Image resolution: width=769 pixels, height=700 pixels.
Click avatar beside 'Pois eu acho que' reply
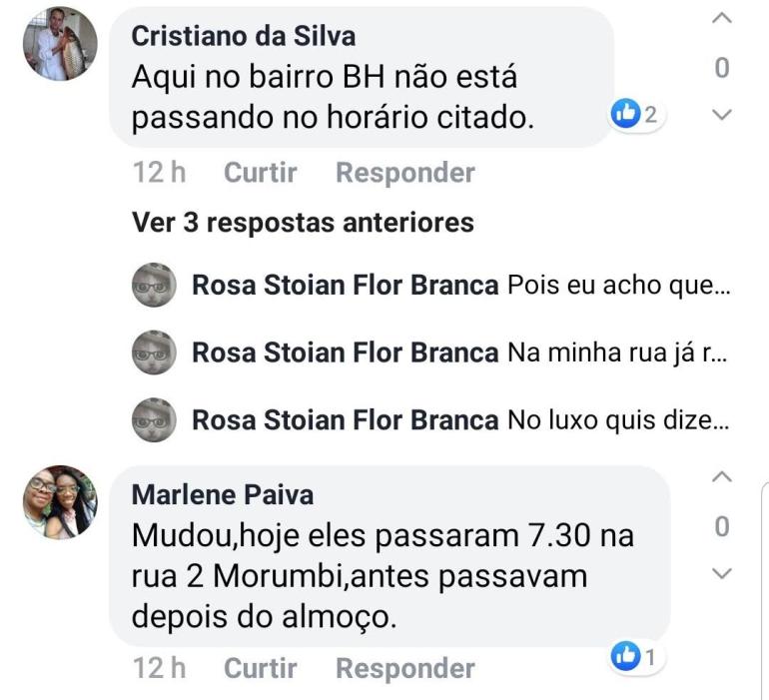click(x=155, y=285)
